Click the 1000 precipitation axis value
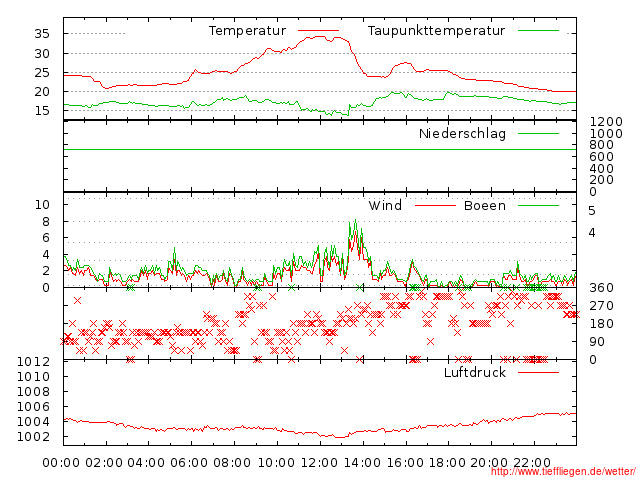Image resolution: width=640 pixels, height=480 pixels. pyautogui.click(x=606, y=134)
